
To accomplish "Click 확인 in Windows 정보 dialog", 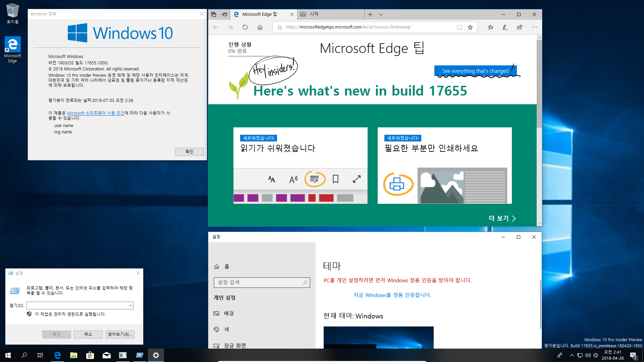I will (190, 152).
